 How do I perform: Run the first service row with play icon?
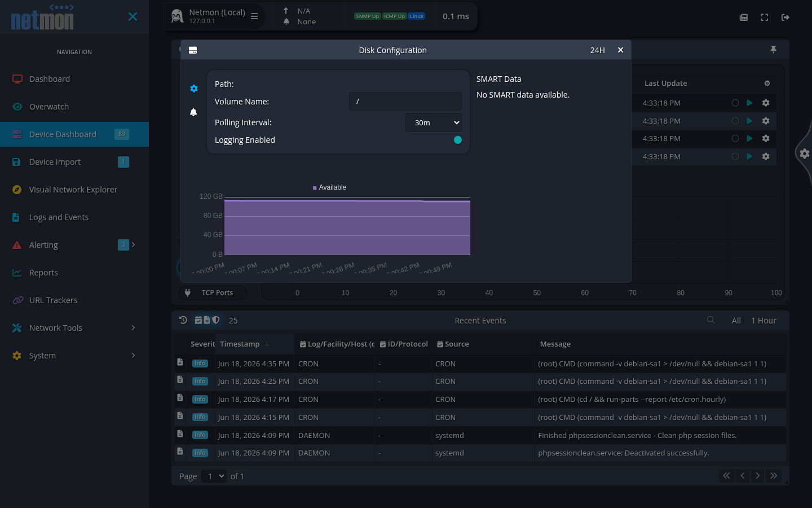click(x=749, y=103)
